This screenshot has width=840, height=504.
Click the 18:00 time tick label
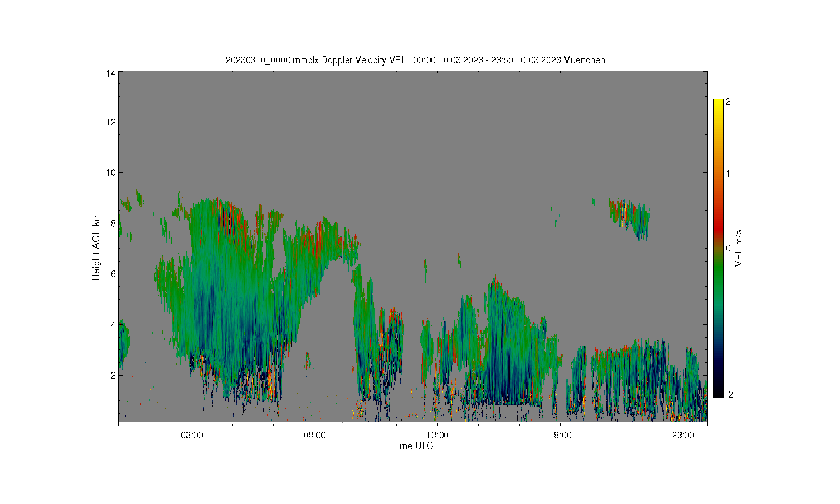(560, 436)
